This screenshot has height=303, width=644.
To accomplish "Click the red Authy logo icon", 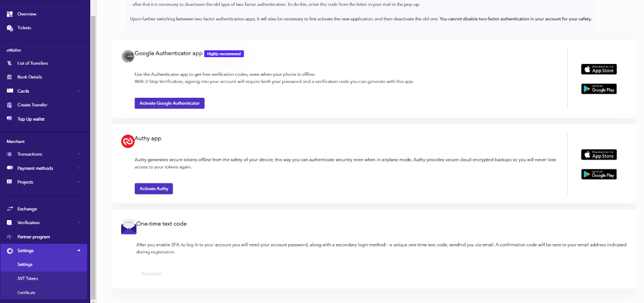I will [x=127, y=141].
